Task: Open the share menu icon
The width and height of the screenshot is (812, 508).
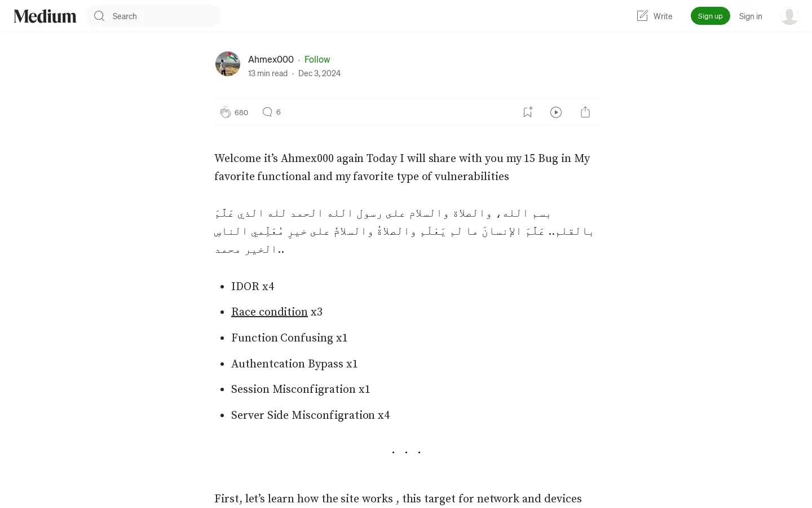Action: click(585, 112)
